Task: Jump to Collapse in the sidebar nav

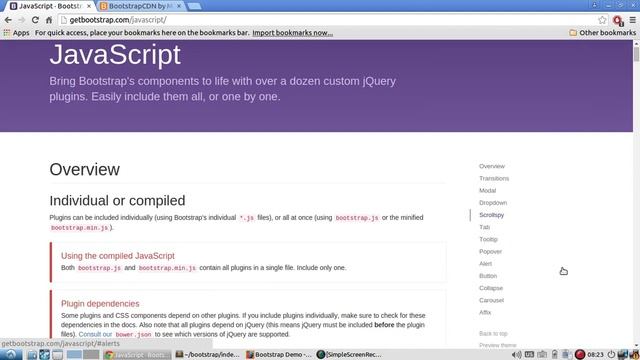Action: tap(491, 288)
